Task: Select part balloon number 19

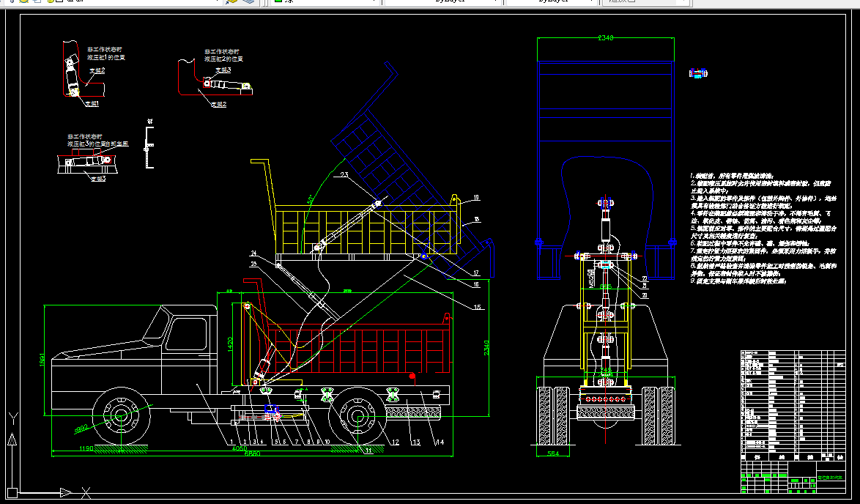Action: coord(476,197)
